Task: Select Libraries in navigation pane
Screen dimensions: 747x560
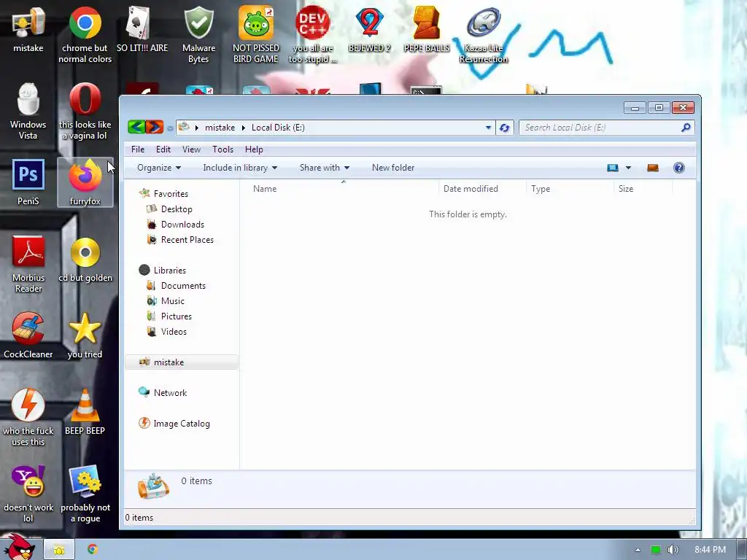Action: [x=169, y=271]
